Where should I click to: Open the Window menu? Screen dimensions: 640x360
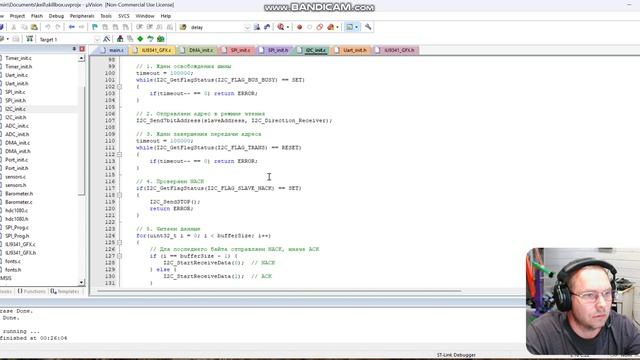click(x=145, y=16)
